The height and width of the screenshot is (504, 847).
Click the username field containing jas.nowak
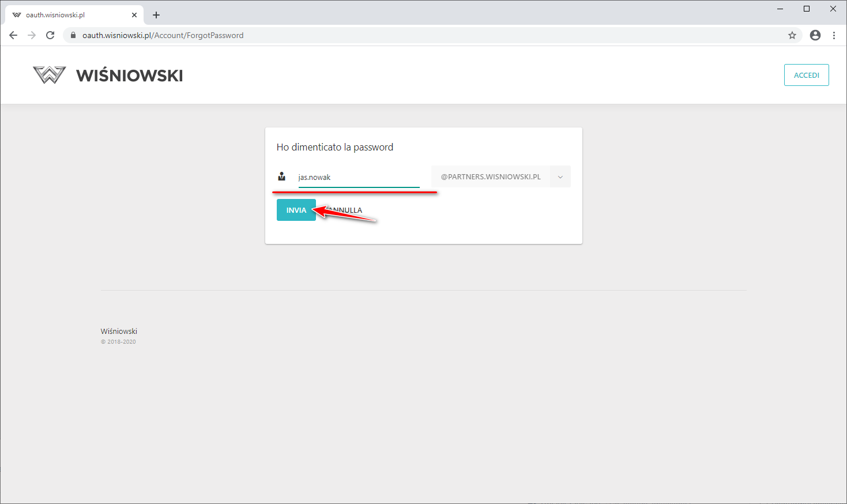[358, 177]
